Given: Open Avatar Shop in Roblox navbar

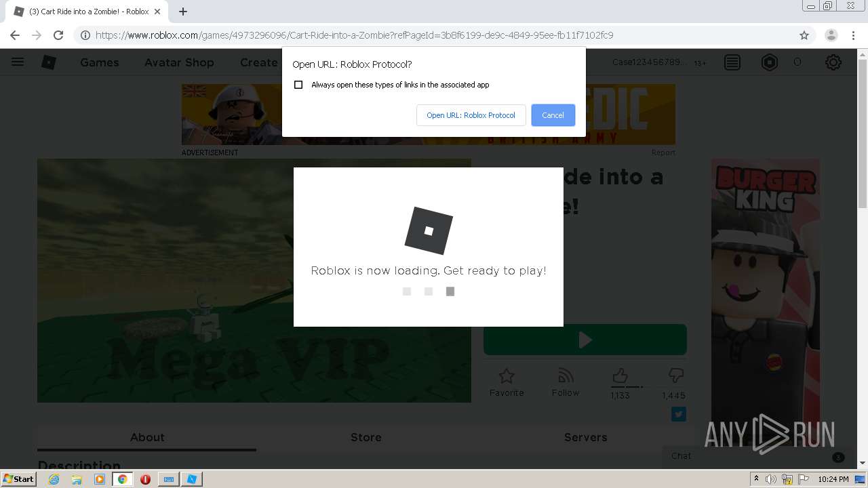Looking at the screenshot, I should [x=179, y=62].
